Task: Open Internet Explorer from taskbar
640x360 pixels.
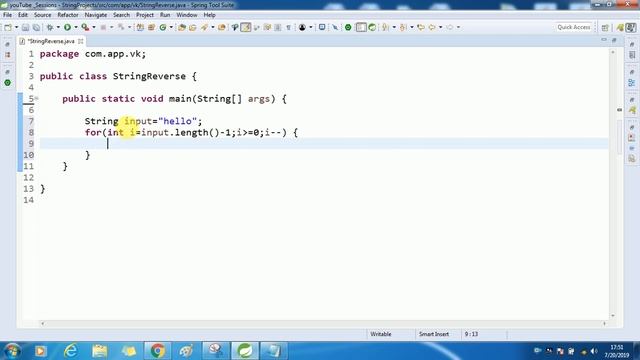Action: pos(70,351)
